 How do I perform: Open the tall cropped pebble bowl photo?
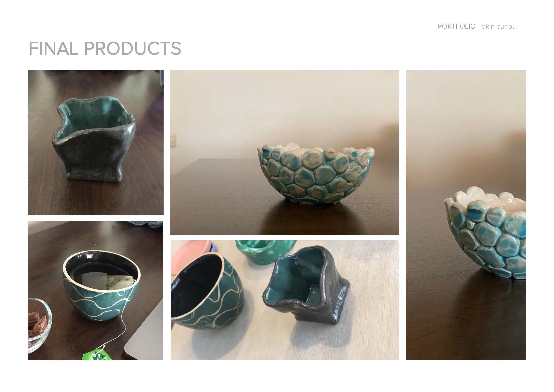coord(466,215)
